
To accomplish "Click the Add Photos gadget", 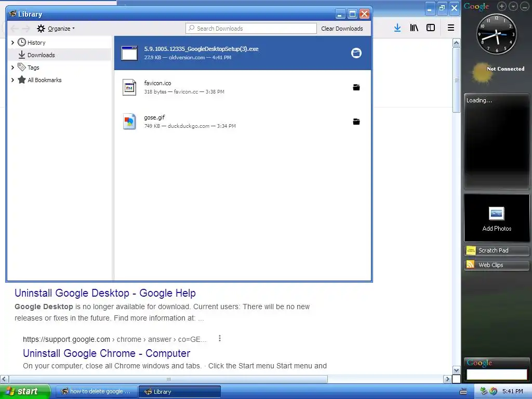I will (497, 218).
